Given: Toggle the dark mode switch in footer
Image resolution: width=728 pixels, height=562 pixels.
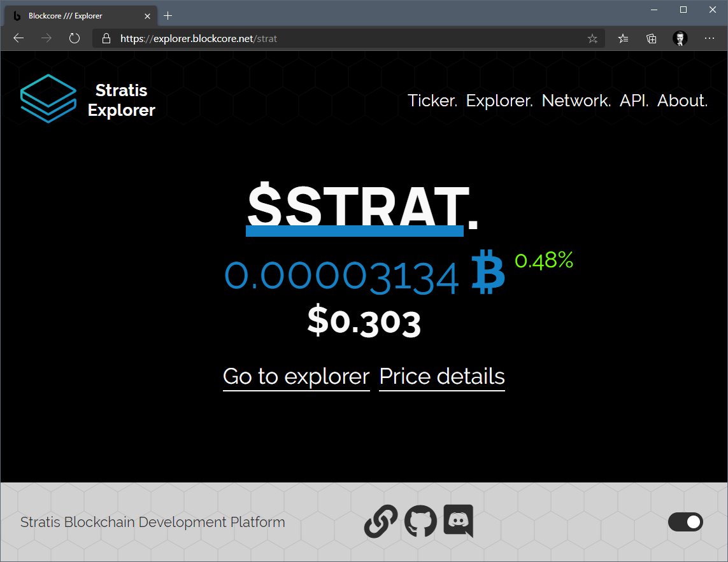Looking at the screenshot, I should [685, 522].
